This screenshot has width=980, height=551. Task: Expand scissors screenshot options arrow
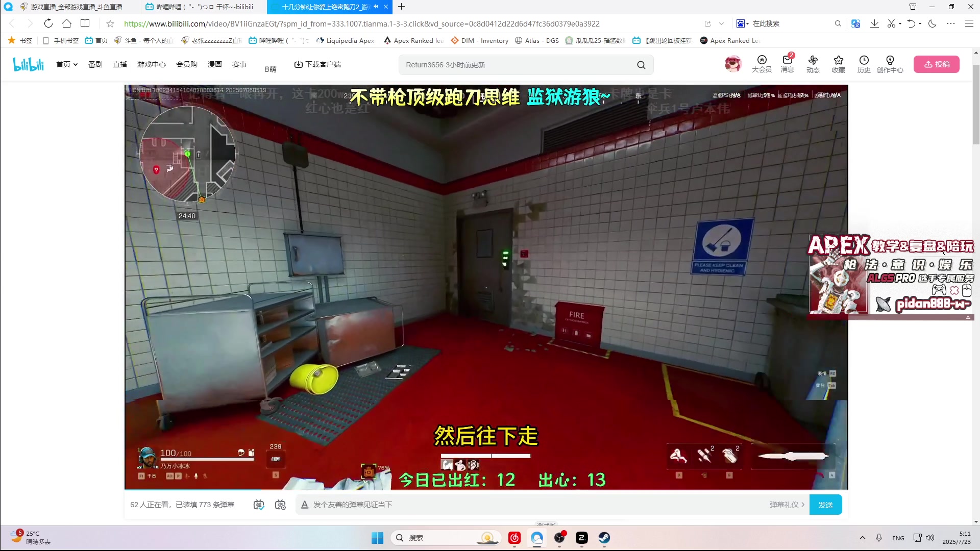pos(900,23)
